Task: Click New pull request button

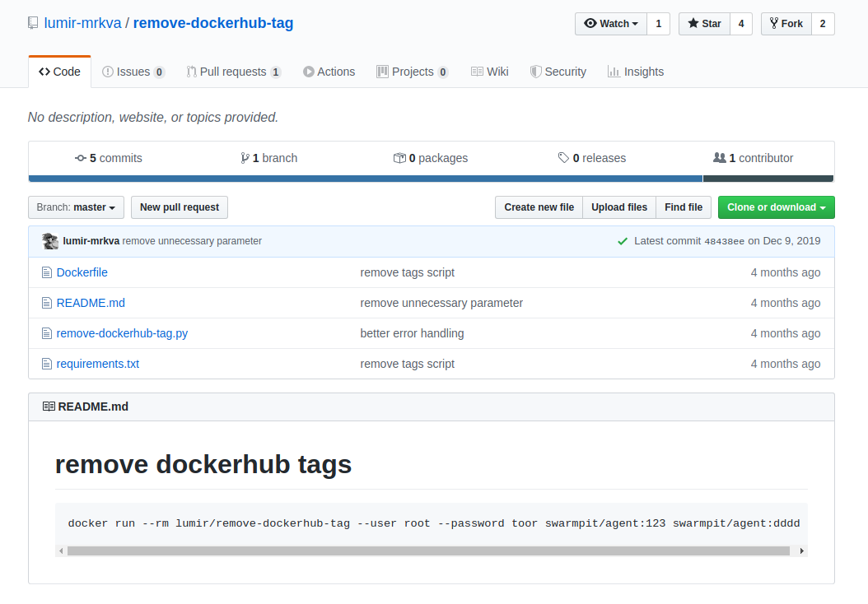Action: tap(180, 207)
